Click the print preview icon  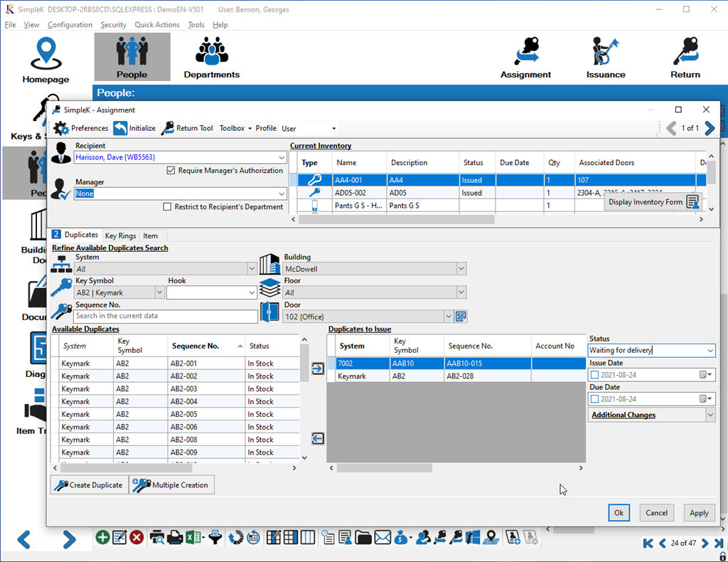(x=157, y=537)
